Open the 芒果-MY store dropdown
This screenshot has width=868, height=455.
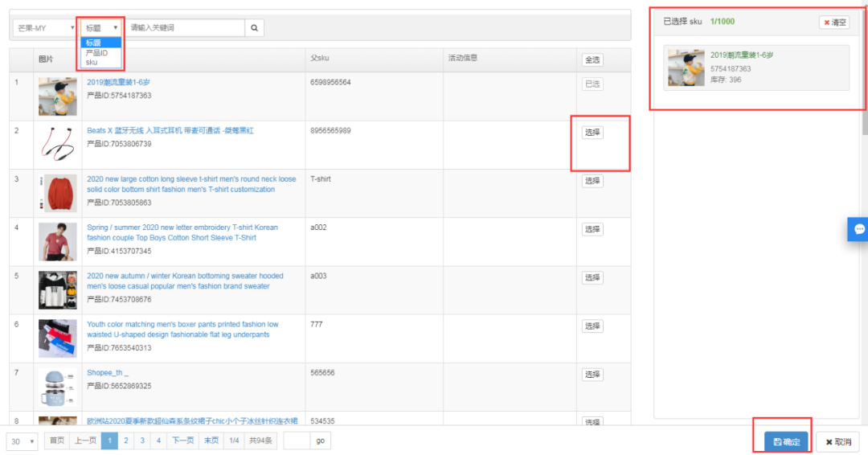pos(44,28)
